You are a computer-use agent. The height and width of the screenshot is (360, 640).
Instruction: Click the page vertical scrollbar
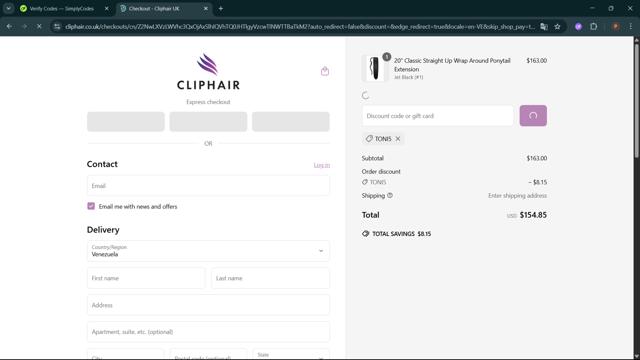636,102
